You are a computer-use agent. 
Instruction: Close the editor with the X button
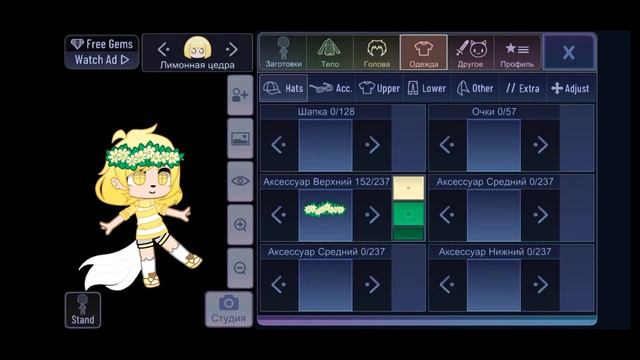pyautogui.click(x=569, y=52)
